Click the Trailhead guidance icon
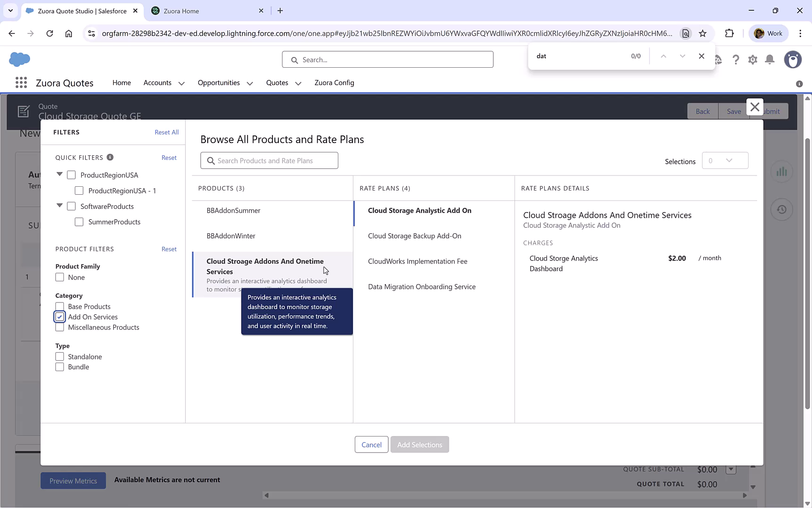The width and height of the screenshot is (812, 508). point(718,60)
